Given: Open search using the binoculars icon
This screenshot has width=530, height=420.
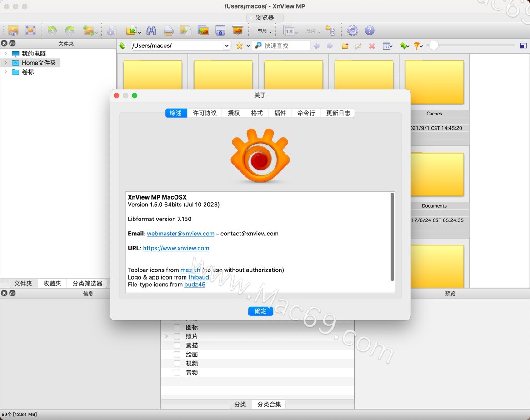Looking at the screenshot, I should click(x=151, y=30).
